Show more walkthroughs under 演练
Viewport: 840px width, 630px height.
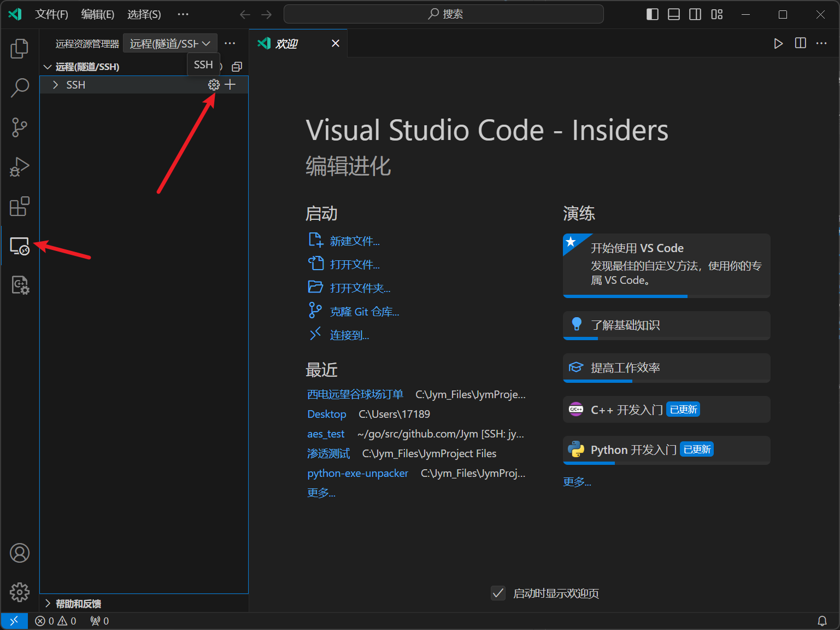pyautogui.click(x=577, y=482)
